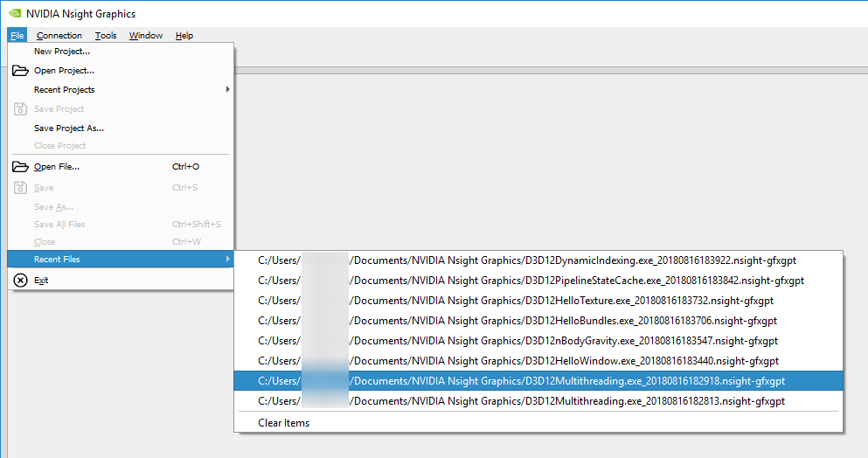Open recent file D3D12HelloWindow capture
868x458 pixels.
[x=517, y=361]
